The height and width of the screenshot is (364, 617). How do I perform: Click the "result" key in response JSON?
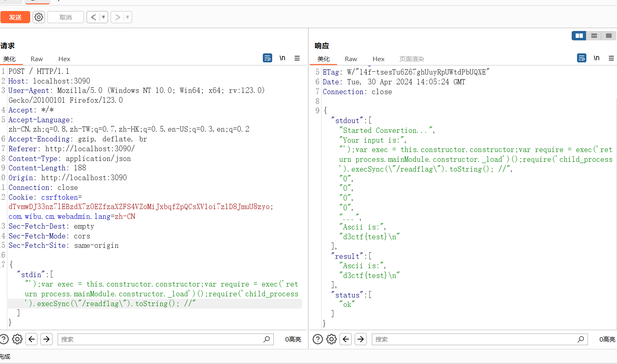coord(347,256)
